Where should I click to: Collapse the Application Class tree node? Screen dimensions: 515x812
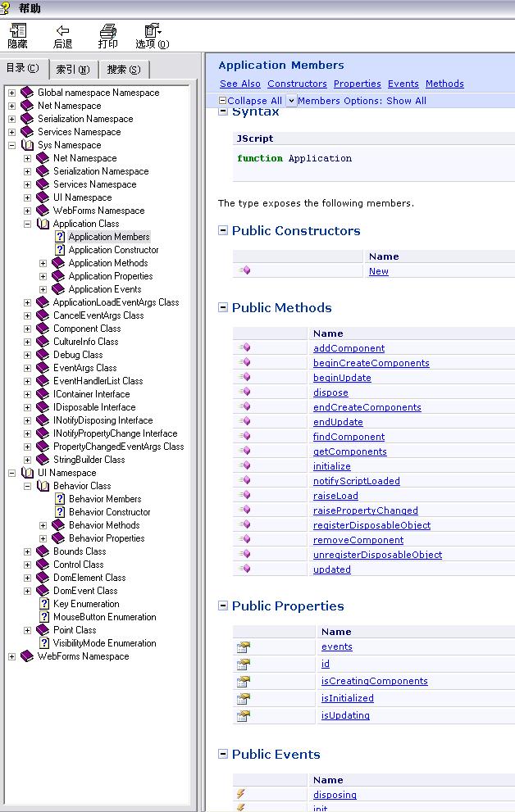tap(28, 224)
